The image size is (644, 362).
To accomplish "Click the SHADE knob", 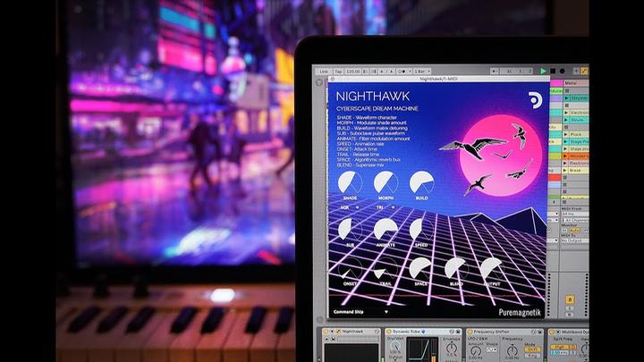I will point(350,182).
